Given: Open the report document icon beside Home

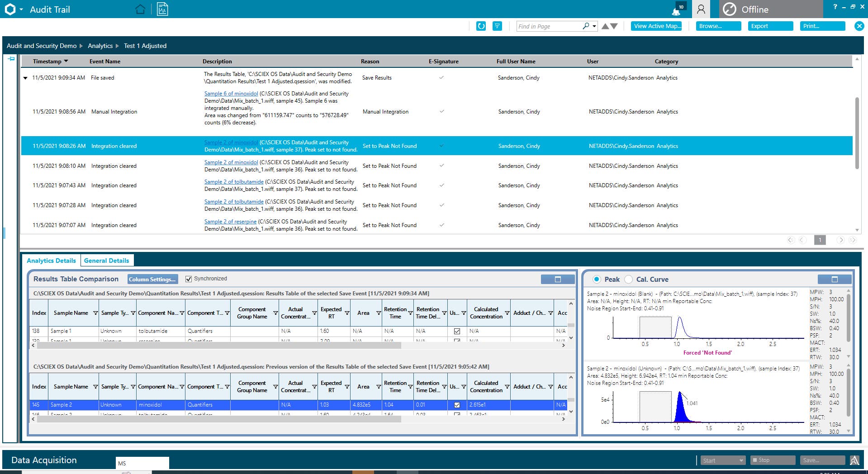Looking at the screenshot, I should pyautogui.click(x=162, y=9).
